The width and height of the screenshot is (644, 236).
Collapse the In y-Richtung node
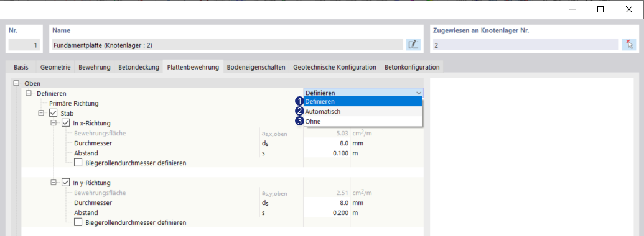pos(54,183)
